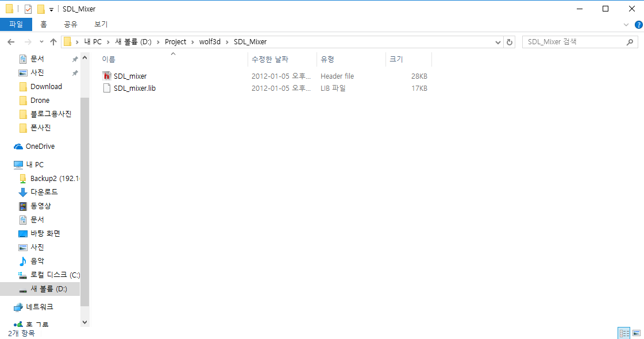
Task: Open recent locations dropdown arrow
Action: point(41,42)
